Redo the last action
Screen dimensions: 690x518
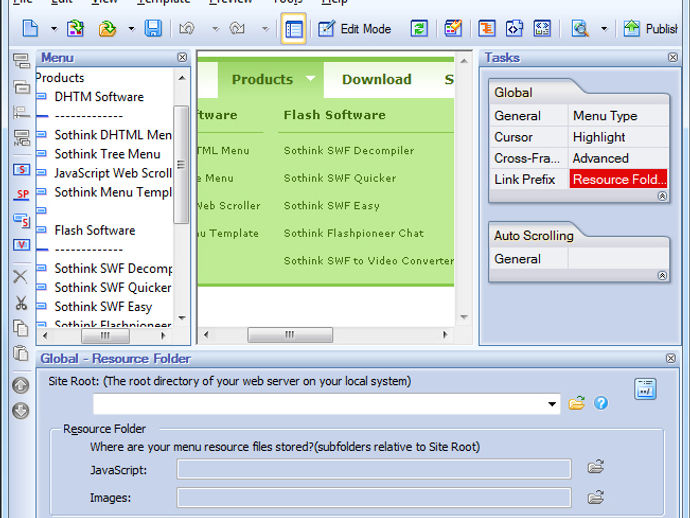click(237, 29)
